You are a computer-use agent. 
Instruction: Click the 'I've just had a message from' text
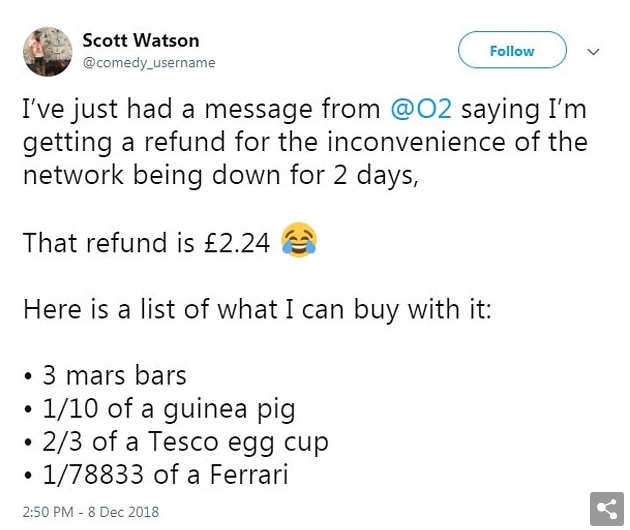[x=201, y=109]
